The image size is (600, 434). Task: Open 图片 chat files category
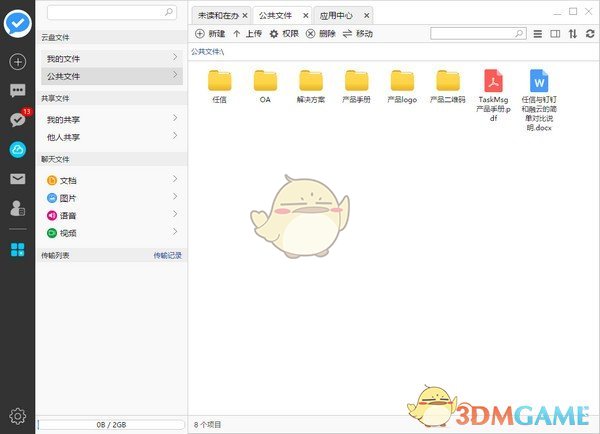point(112,198)
